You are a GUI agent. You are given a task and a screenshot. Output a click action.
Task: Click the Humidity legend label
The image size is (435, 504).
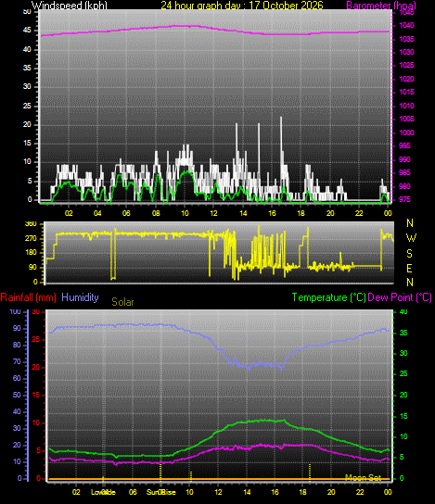[x=80, y=297]
